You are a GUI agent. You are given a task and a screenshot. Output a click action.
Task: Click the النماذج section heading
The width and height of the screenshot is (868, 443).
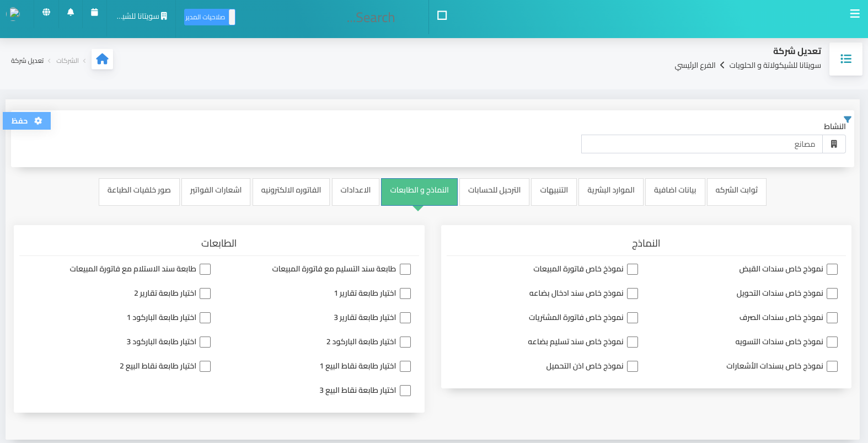point(646,243)
